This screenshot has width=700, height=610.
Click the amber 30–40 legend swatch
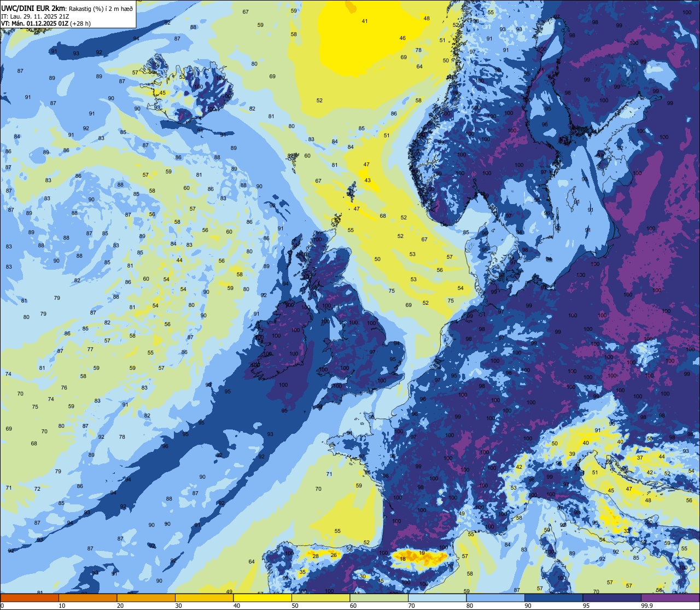pyautogui.click(x=204, y=597)
